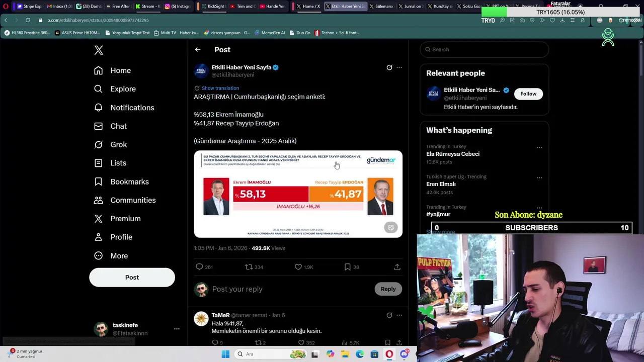Repost the post with 334 reposts

[254, 267]
